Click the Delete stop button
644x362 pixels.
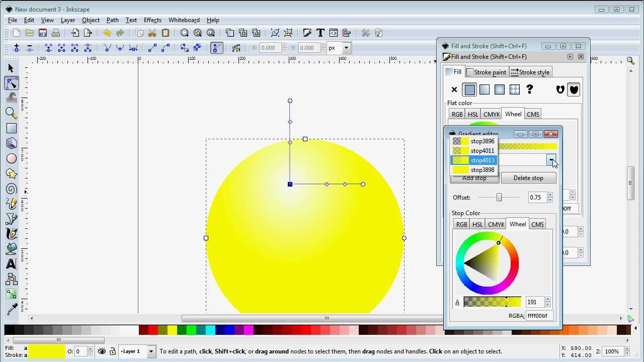528,178
